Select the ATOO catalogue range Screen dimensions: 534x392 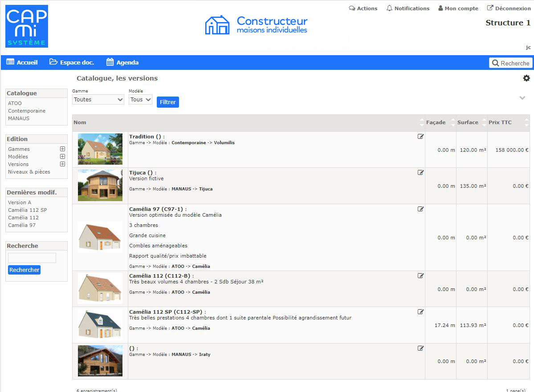click(x=15, y=103)
